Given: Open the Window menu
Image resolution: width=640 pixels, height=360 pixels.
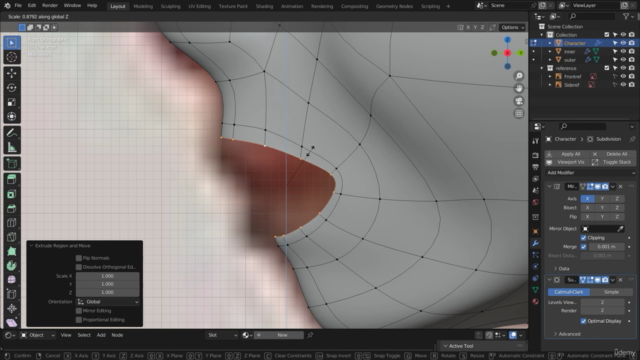Looking at the screenshot, I should tap(72, 6).
